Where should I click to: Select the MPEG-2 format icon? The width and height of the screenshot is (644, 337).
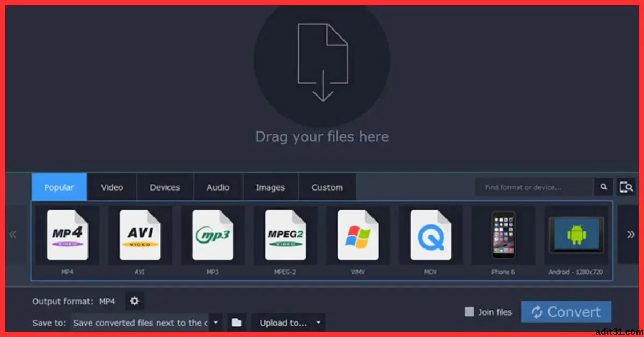(x=286, y=235)
